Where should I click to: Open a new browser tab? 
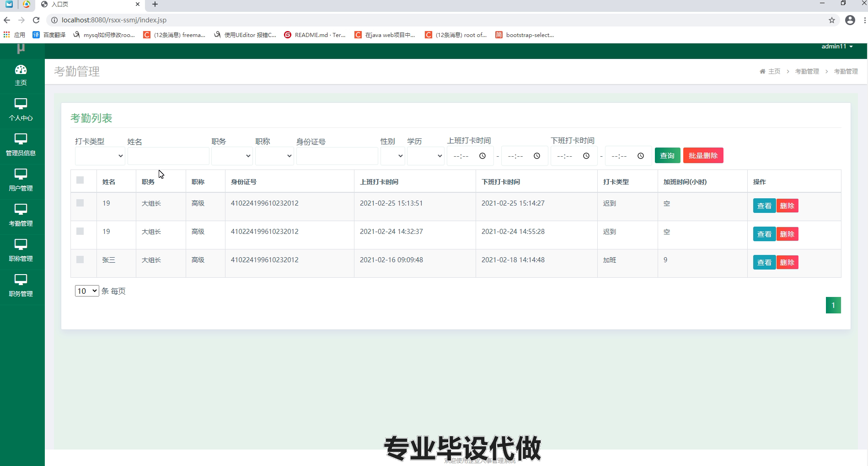(x=155, y=4)
